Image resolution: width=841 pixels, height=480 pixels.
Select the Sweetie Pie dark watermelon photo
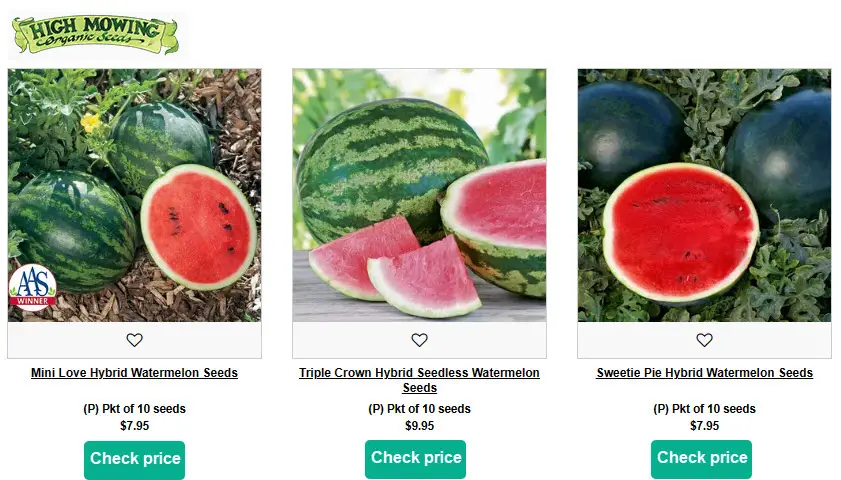click(704, 195)
